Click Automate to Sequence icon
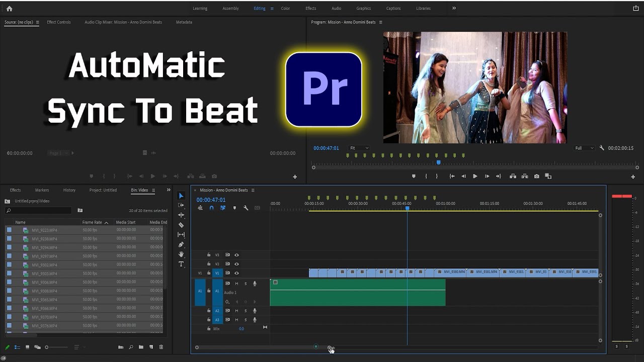The image size is (644, 362). tap(121, 347)
